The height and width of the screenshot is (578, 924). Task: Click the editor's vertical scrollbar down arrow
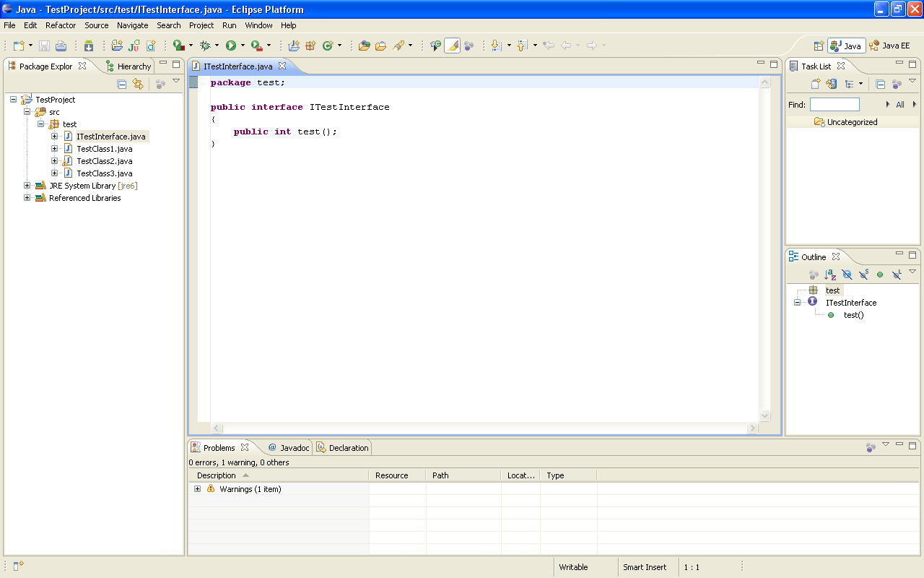765,416
